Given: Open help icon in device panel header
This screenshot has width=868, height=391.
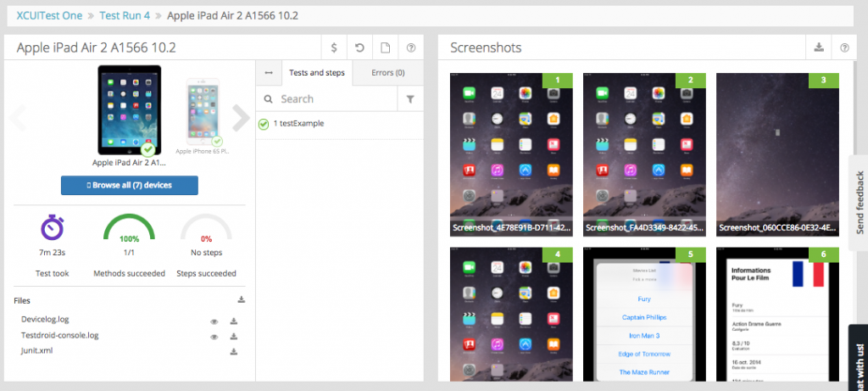Looking at the screenshot, I should point(411,47).
